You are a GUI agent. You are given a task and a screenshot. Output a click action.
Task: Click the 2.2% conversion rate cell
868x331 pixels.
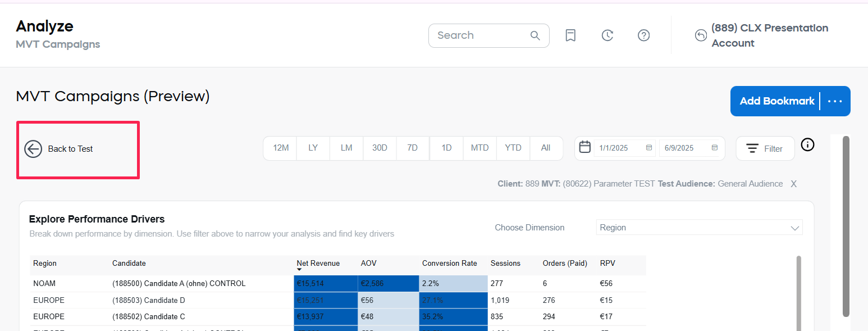[x=453, y=283]
